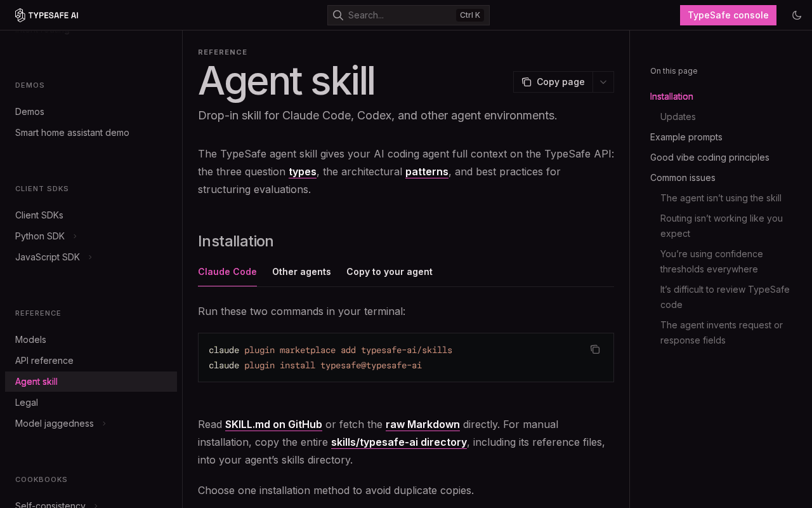Image resolution: width=812 pixels, height=508 pixels.
Task: Follow the types link
Action: coord(303,171)
